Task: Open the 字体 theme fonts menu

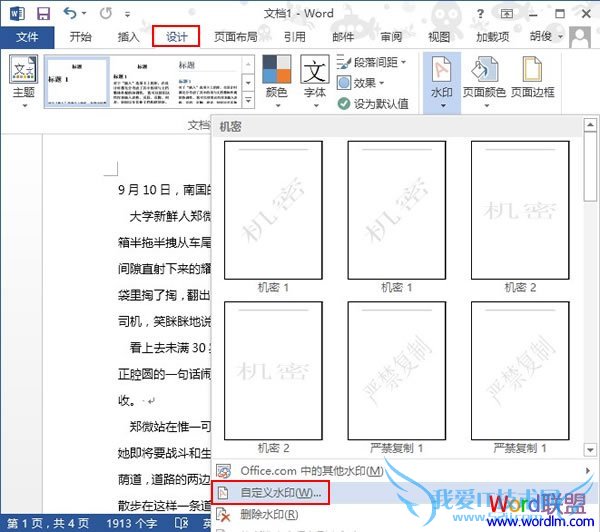Action: [x=315, y=81]
